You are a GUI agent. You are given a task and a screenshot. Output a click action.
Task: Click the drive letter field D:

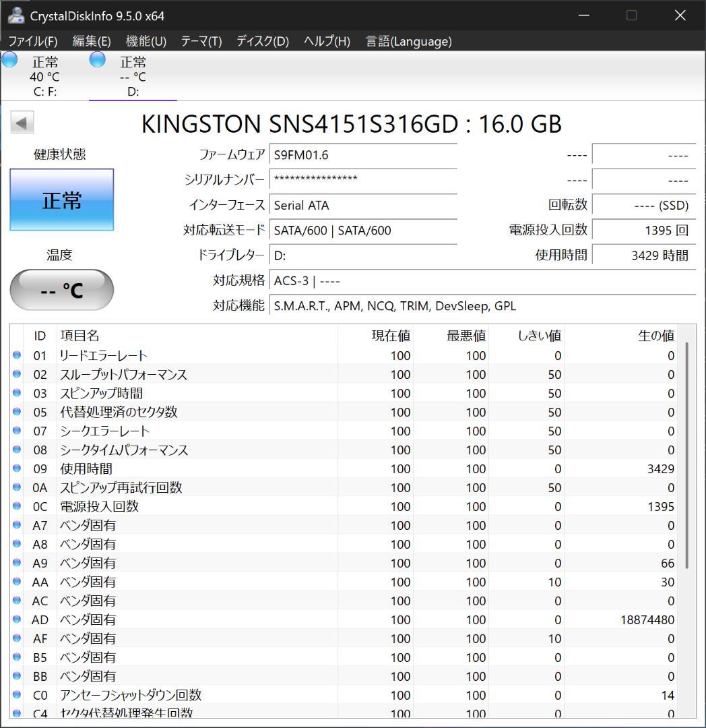pos(363,255)
